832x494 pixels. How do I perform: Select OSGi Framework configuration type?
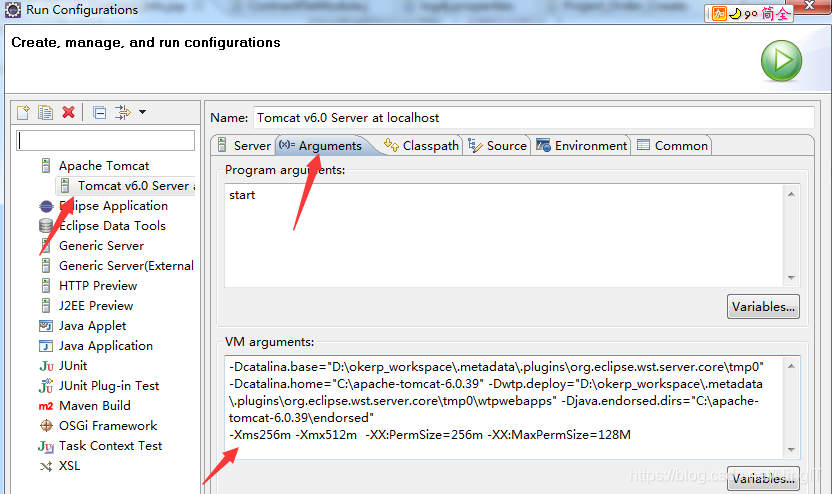[x=108, y=426]
